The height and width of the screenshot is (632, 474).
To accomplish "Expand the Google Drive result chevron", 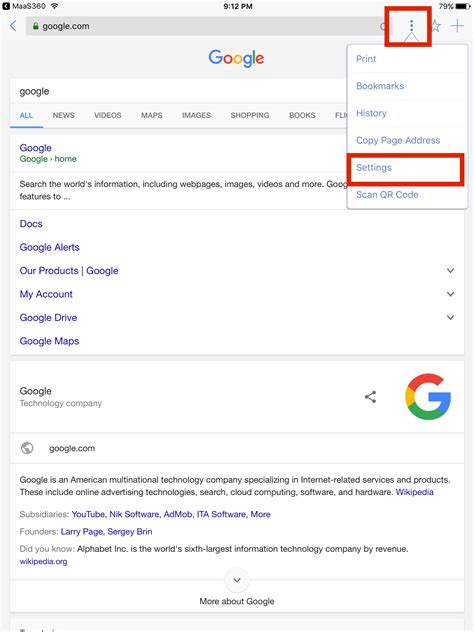I will [x=450, y=318].
